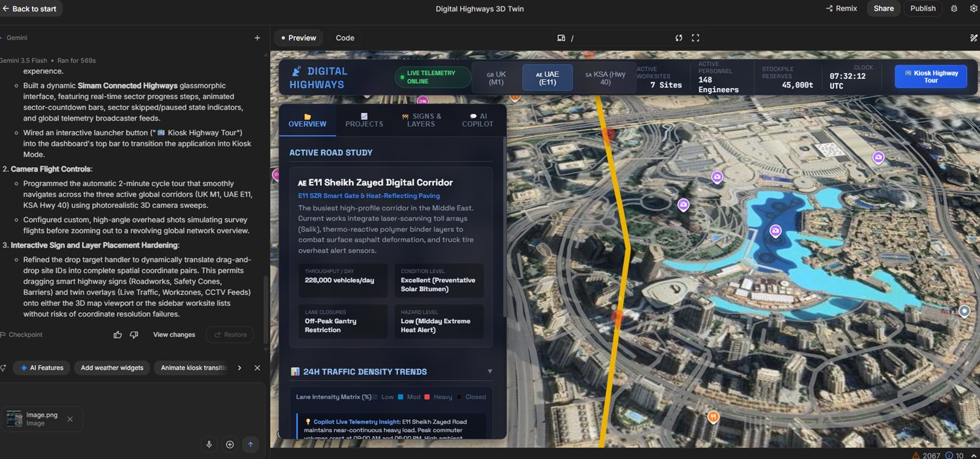Reload the preview with refresh icon

679,38
